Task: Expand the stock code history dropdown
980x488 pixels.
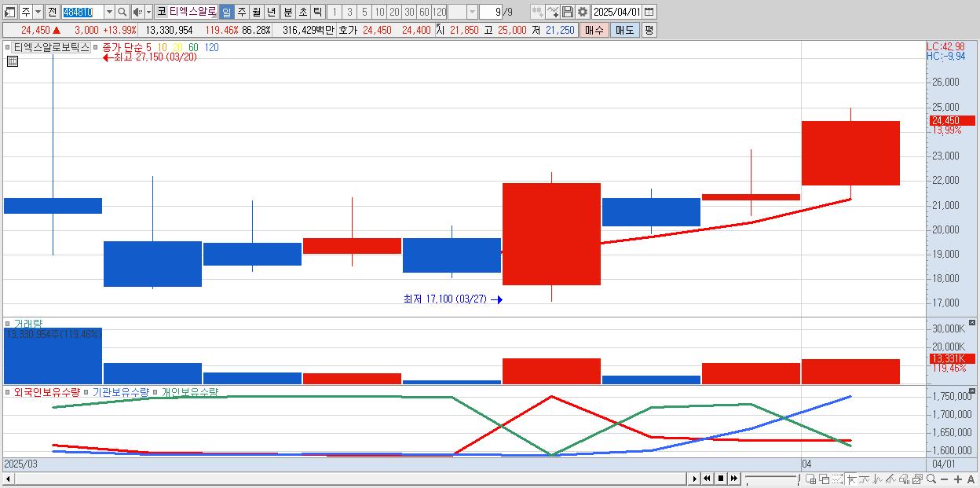Action: click(x=109, y=12)
